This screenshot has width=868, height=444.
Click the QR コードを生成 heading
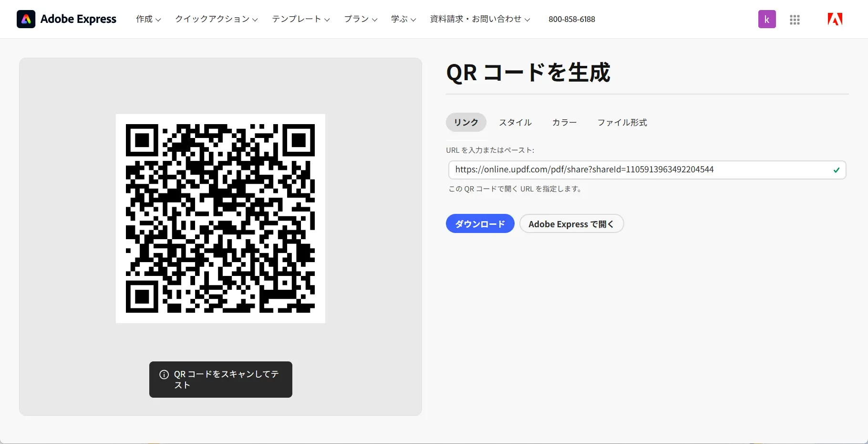pyautogui.click(x=528, y=73)
